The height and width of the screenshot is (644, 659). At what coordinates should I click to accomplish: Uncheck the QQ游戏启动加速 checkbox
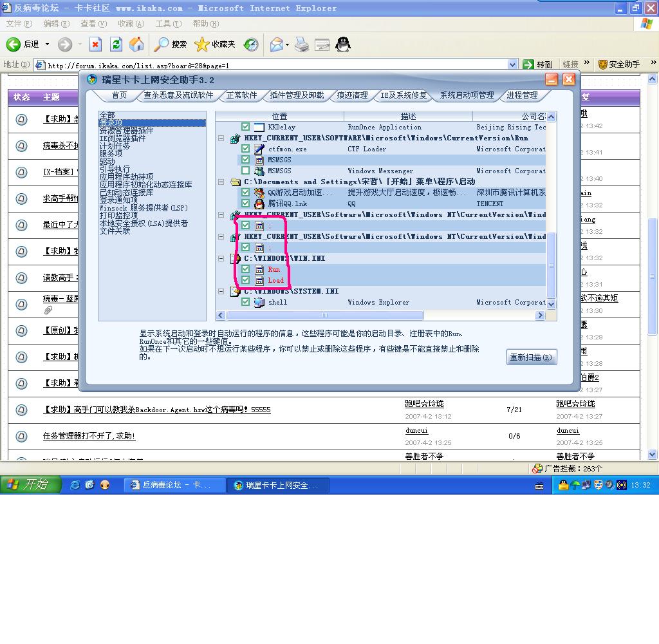(245, 192)
